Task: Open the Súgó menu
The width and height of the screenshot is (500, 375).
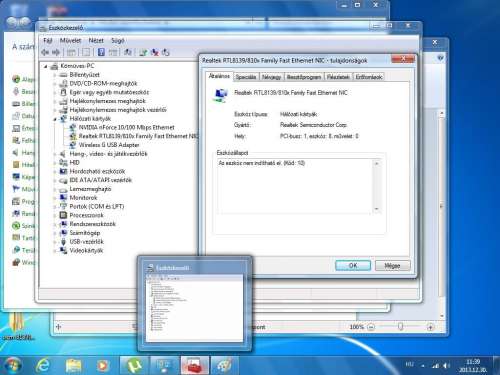Action: (117, 41)
